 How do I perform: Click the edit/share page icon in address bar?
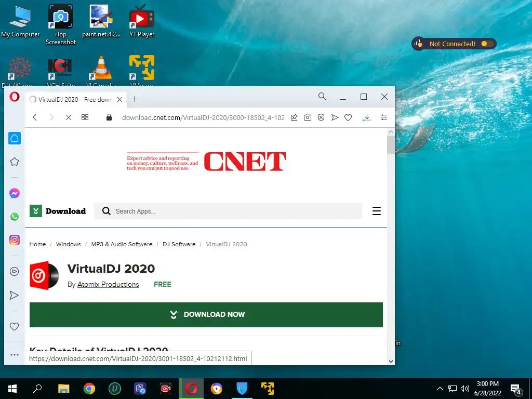[x=294, y=117]
